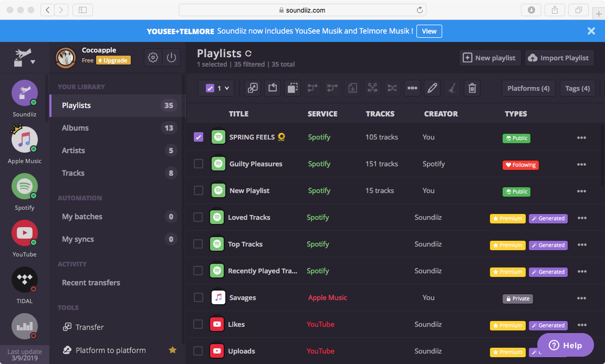Click the export share toolbar icon
Screen dimensions: 605x364
pos(273,88)
